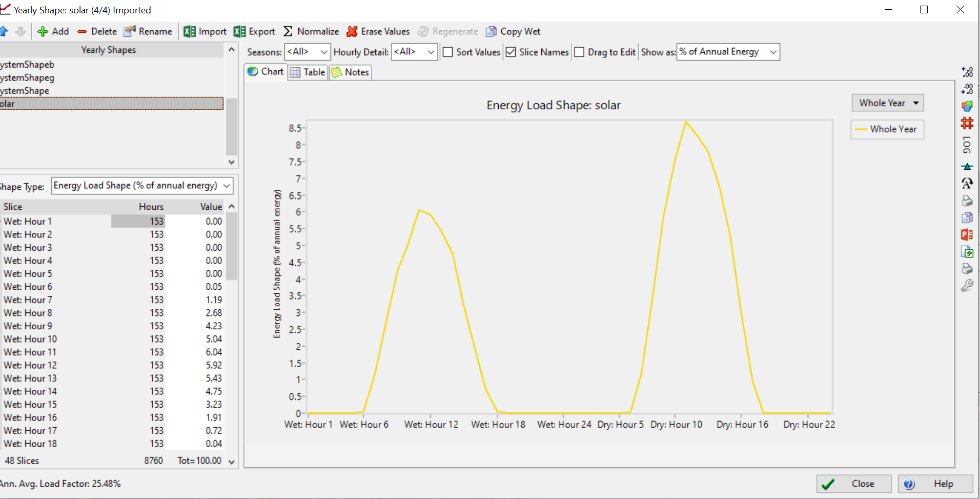Click the sigma Normalize icon

tap(288, 31)
